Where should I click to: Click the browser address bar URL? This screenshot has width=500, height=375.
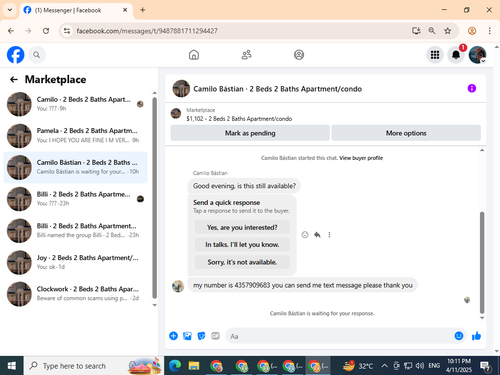(147, 31)
